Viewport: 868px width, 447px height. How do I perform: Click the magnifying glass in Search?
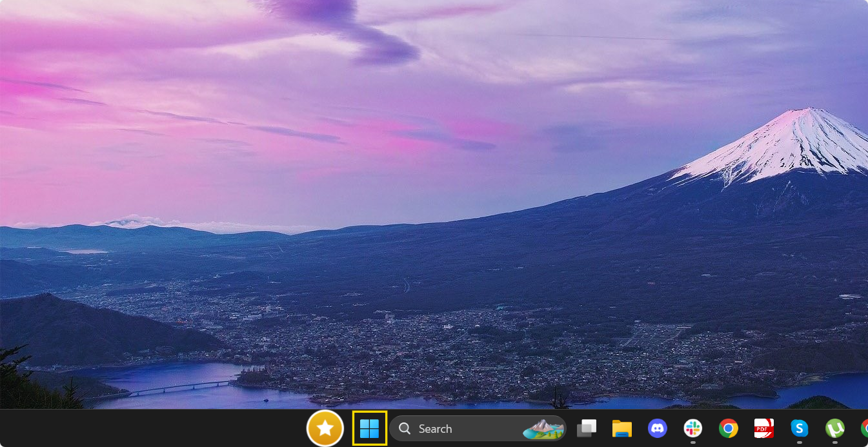click(x=405, y=429)
